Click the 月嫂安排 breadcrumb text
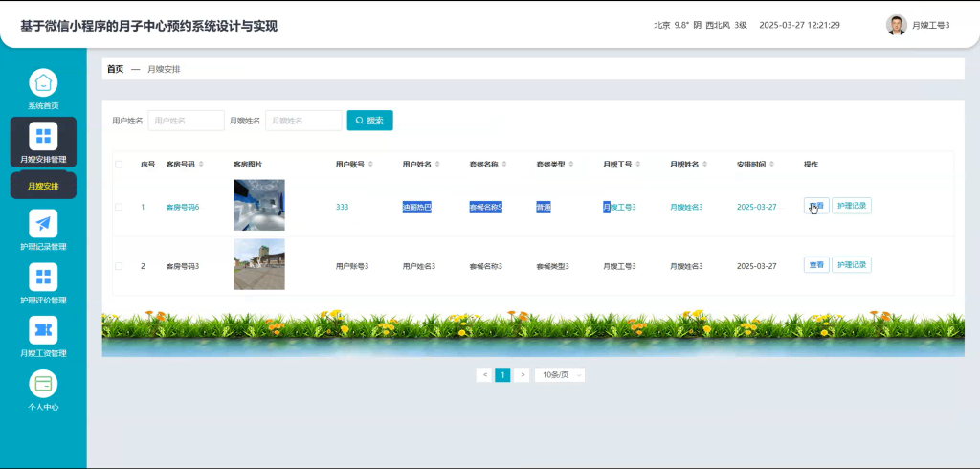The width and height of the screenshot is (980, 469). (164, 69)
